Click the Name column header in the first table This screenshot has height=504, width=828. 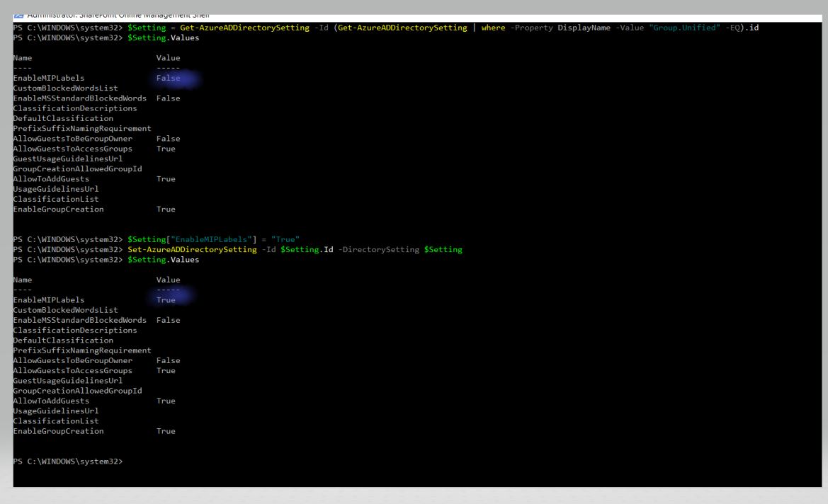coord(22,58)
